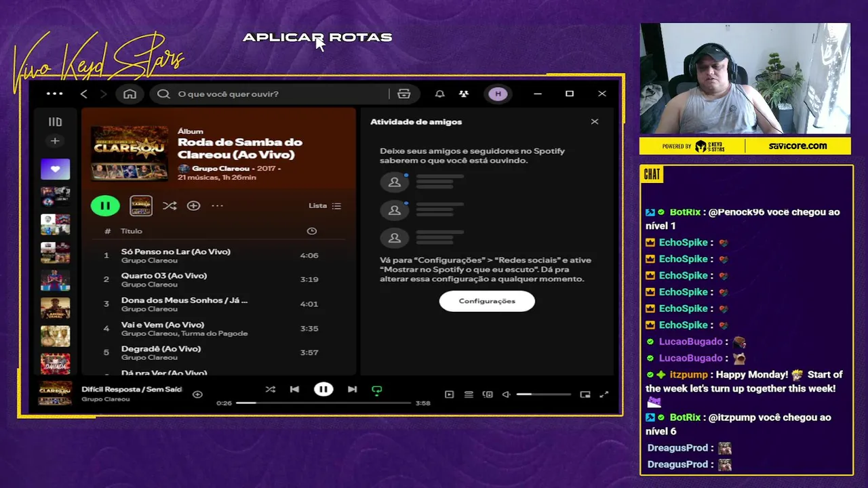The image size is (868, 488).
Task: Toggle the green repeat button
Action: pos(376,390)
